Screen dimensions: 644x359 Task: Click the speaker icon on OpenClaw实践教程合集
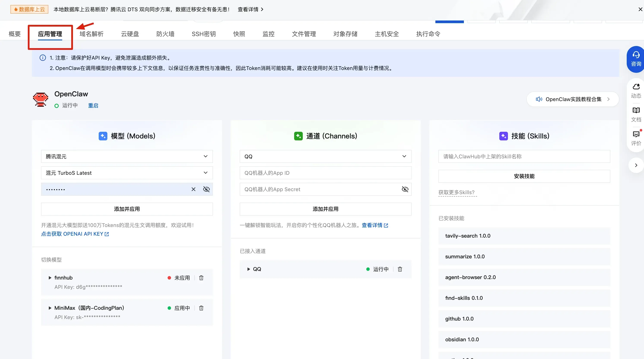pos(539,99)
